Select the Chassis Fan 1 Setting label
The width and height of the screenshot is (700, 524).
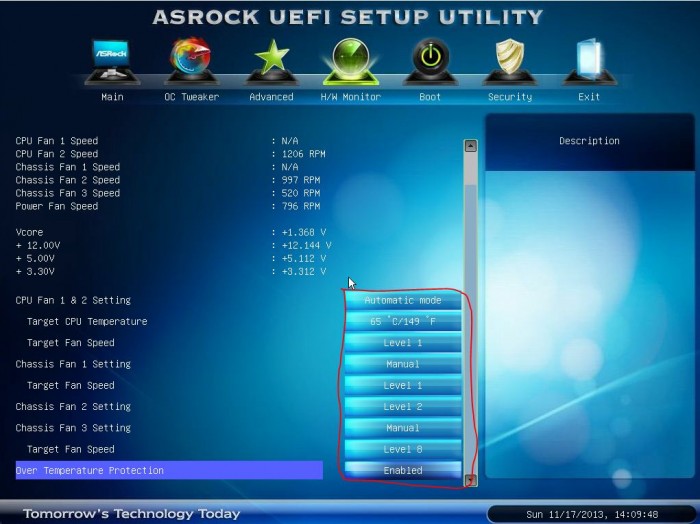tap(73, 364)
